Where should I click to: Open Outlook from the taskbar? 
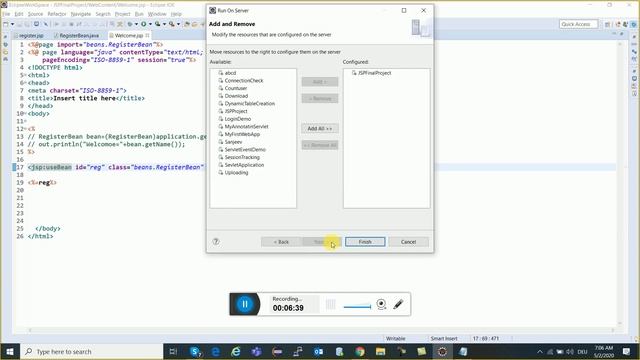coord(318,351)
